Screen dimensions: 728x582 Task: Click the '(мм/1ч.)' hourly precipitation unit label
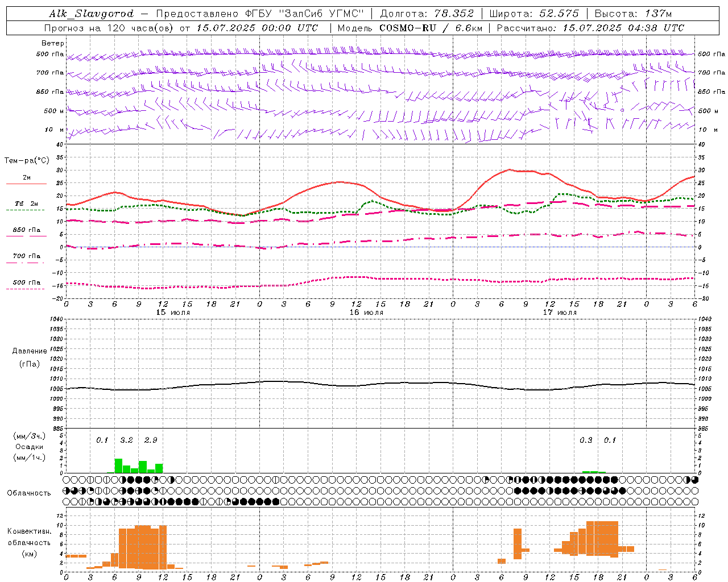coord(30,458)
